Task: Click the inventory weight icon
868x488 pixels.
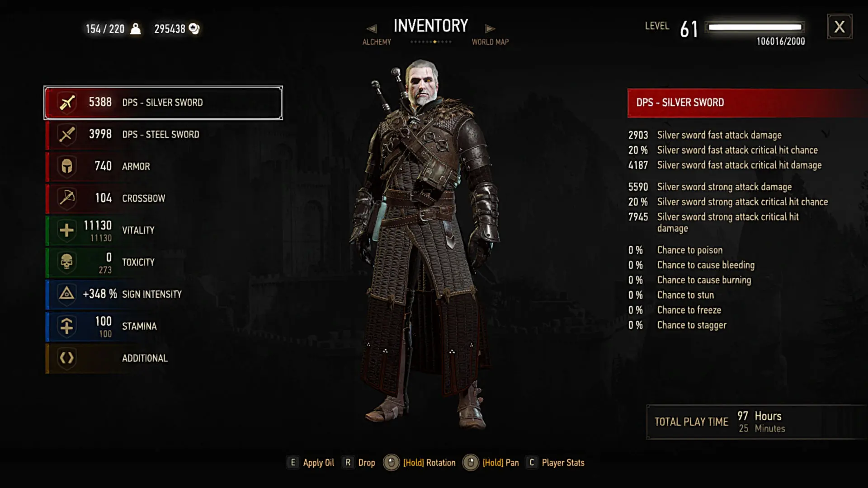Action: 135,29
